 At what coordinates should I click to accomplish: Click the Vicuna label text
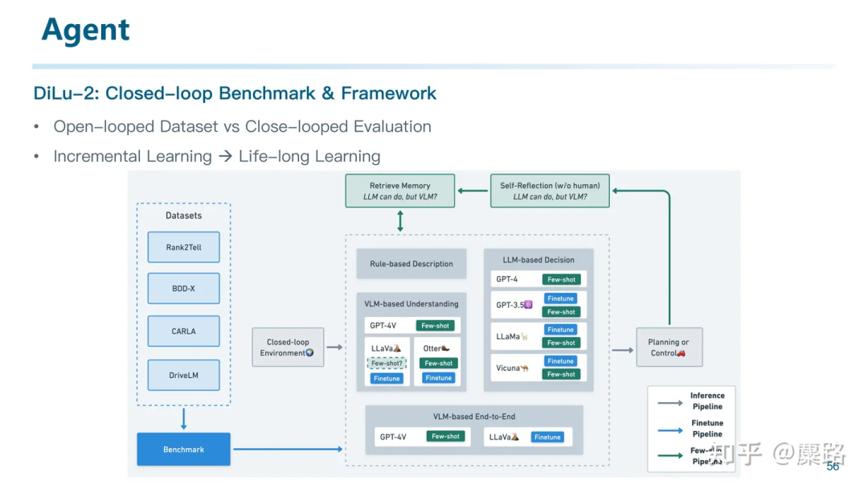click(508, 368)
